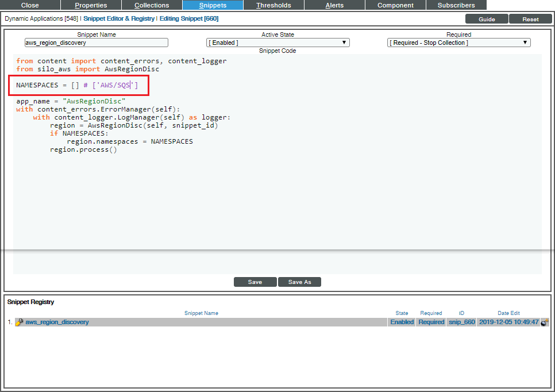This screenshot has width=555, height=392.
Task: Click the NAMESPACES line in snippet code
Action: coord(77,86)
